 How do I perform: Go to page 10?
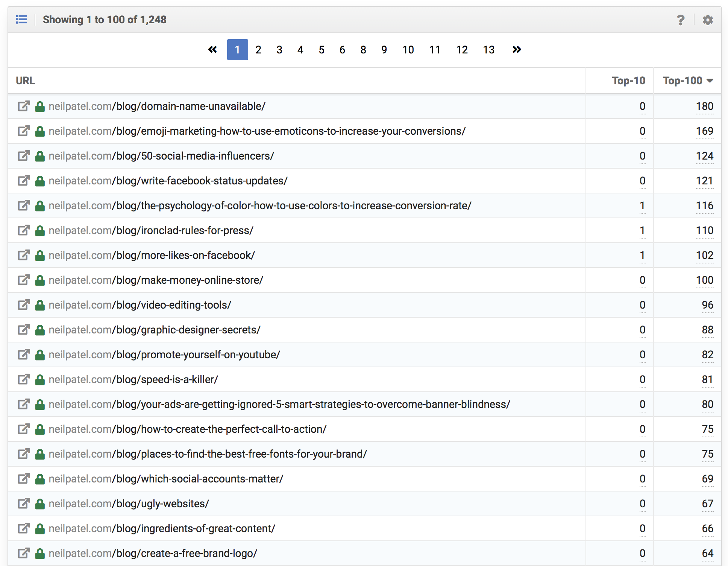click(x=408, y=50)
